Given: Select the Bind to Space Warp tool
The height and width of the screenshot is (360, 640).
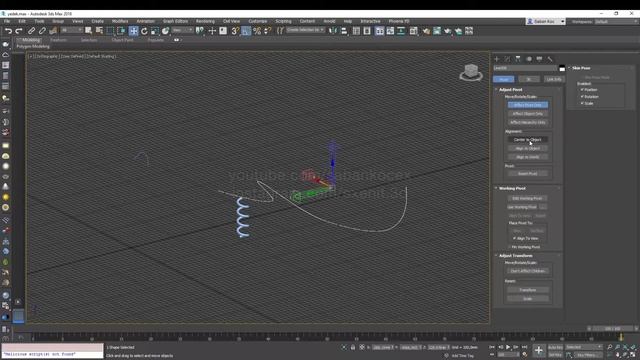Looking at the screenshot, I should pyautogui.click(x=53, y=31).
